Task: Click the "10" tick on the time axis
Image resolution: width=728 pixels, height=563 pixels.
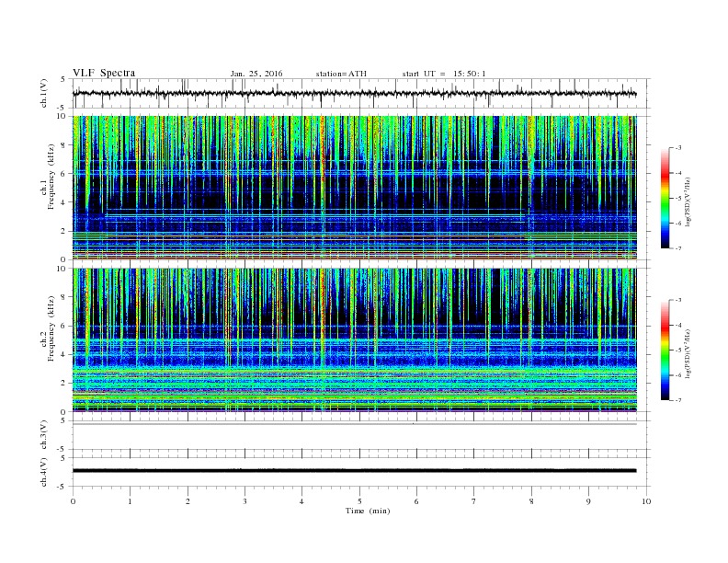Action: click(646, 501)
